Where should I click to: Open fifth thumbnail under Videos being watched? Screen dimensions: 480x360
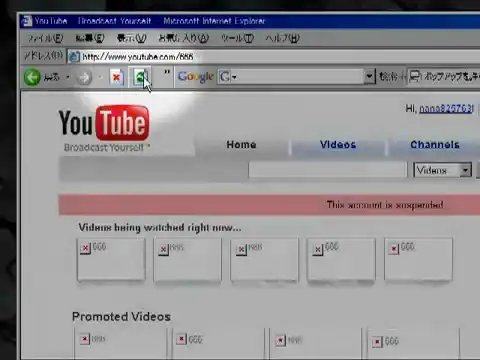[x=418, y=259]
